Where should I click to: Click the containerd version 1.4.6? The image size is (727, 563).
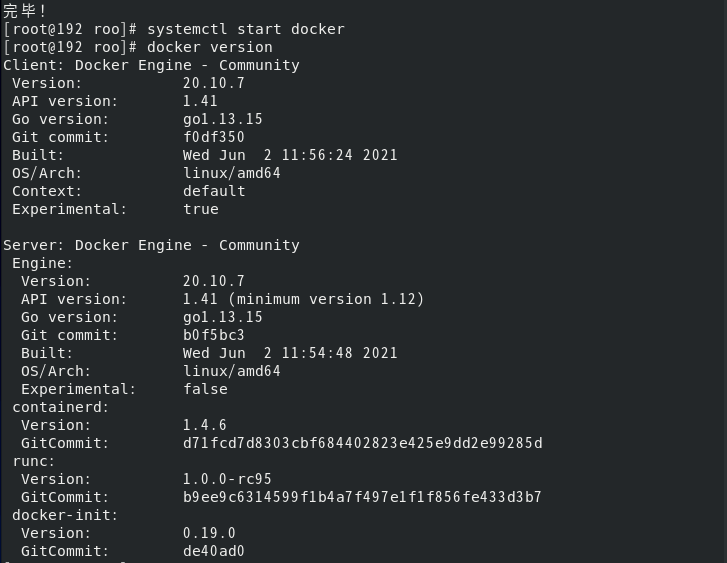click(204, 425)
